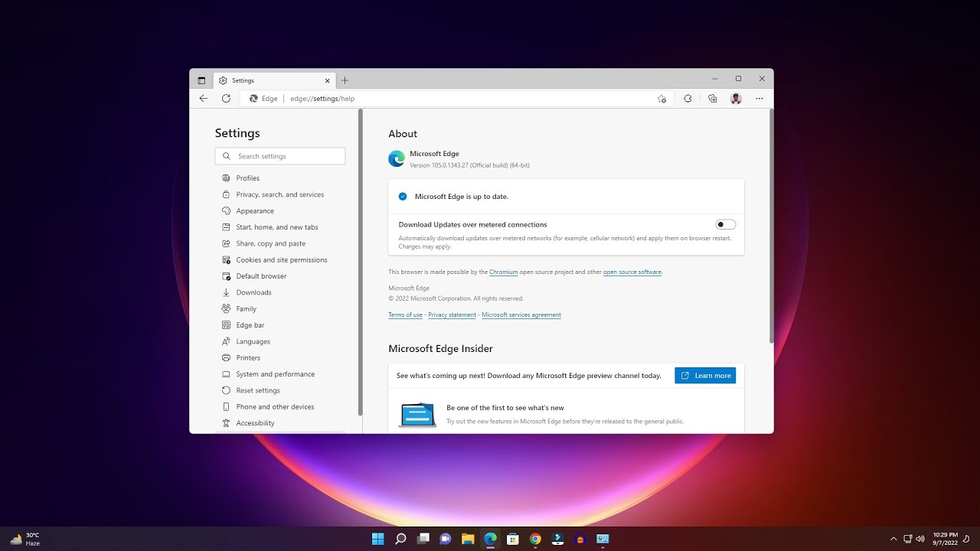
Task: Click the About page vertical scrollbar
Action: click(x=771, y=226)
